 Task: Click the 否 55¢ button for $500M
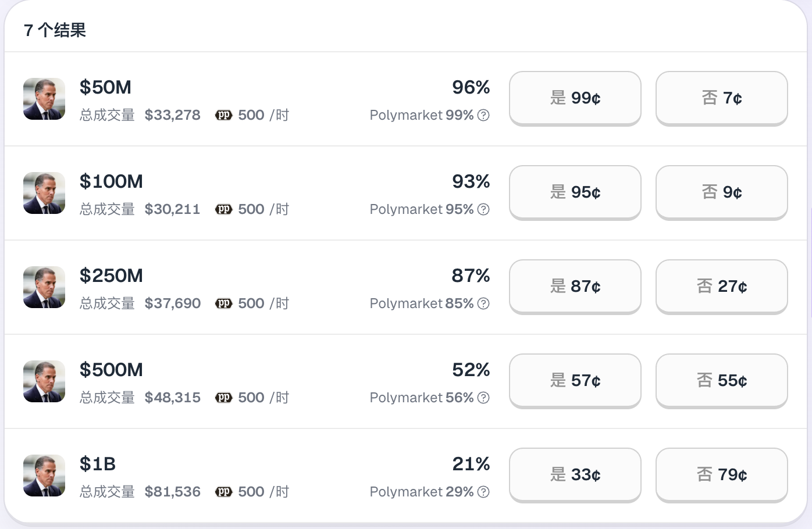tap(722, 380)
